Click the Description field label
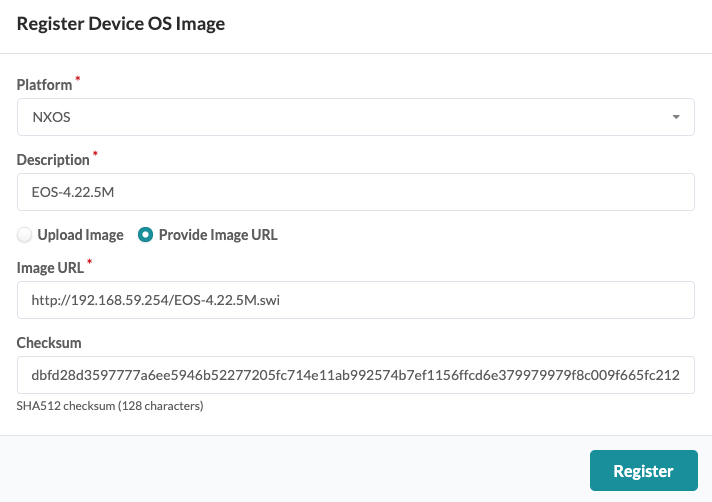 (52, 160)
